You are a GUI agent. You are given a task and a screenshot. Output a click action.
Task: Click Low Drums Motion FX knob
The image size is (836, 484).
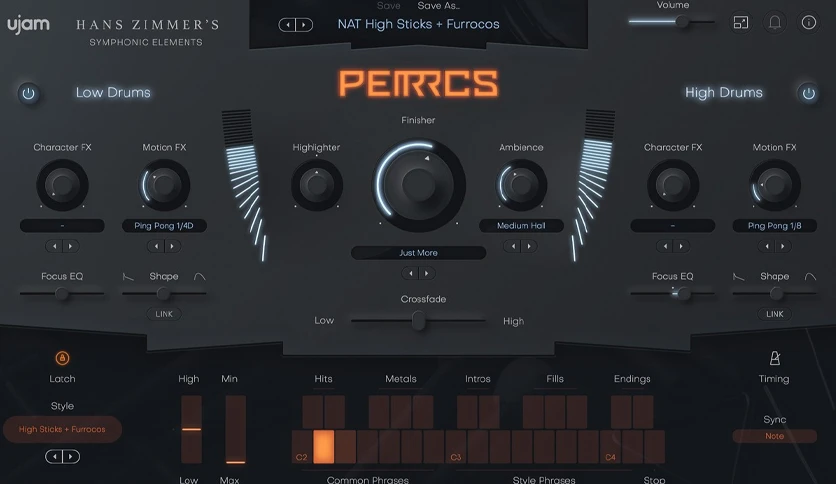pos(164,185)
